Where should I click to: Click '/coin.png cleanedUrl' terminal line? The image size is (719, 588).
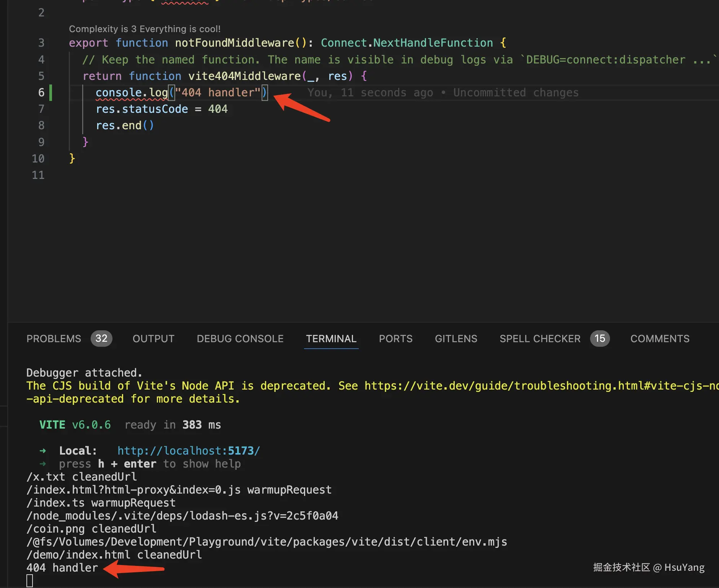91,529
